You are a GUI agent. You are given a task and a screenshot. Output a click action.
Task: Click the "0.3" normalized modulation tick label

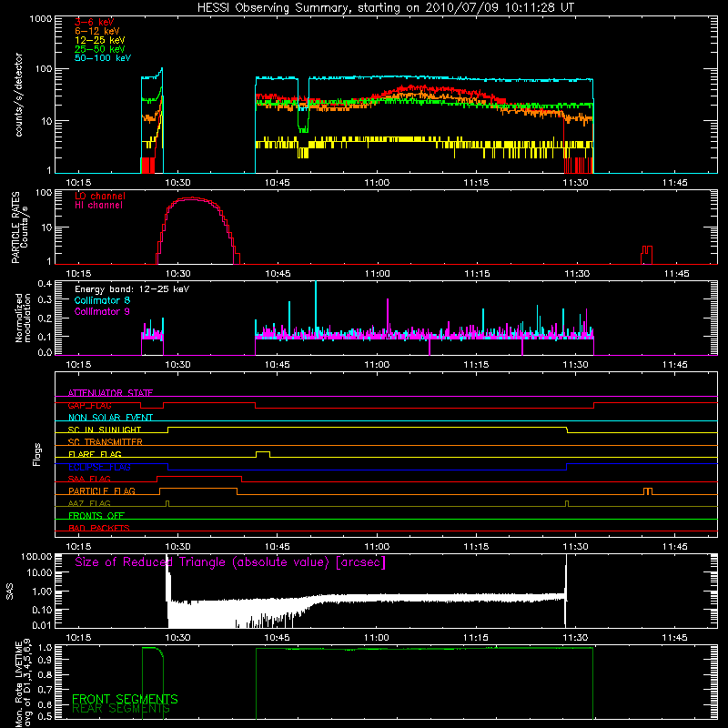[x=45, y=299]
